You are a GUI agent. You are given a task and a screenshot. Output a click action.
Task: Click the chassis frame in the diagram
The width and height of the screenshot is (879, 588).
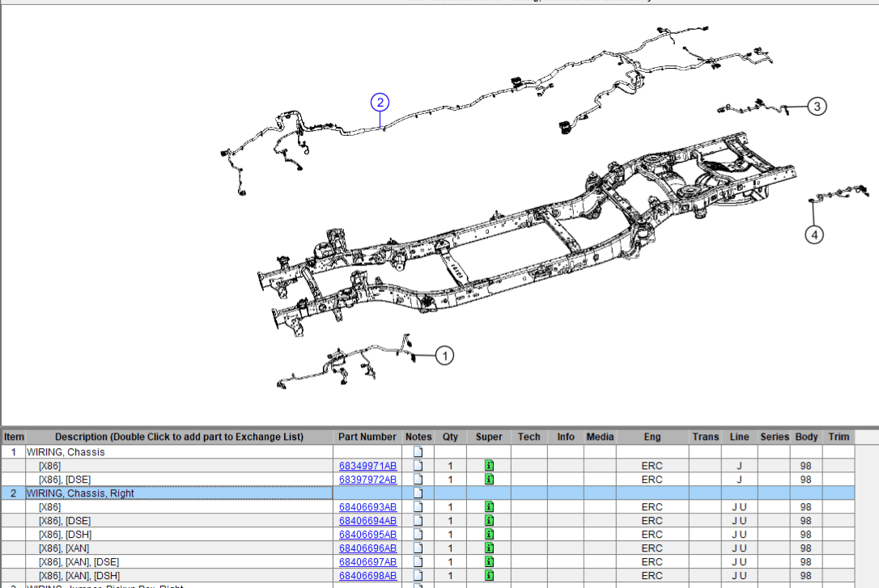click(527, 235)
